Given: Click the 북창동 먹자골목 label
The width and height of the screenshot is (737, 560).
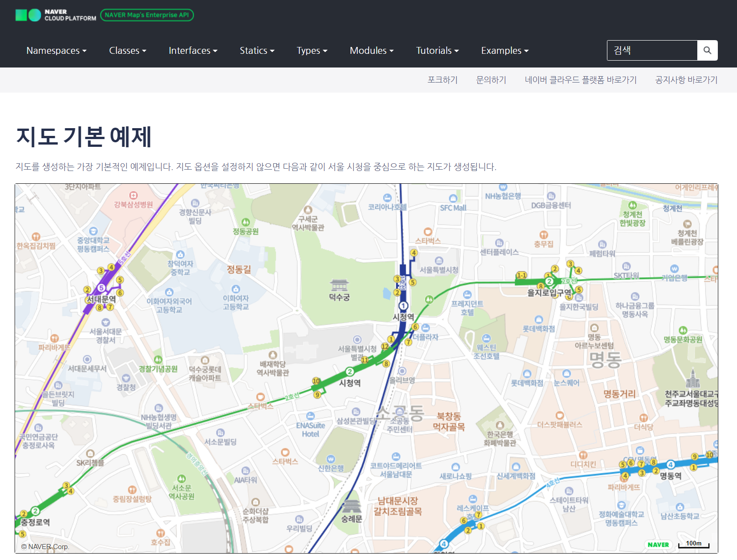Looking at the screenshot, I should pyautogui.click(x=449, y=421).
